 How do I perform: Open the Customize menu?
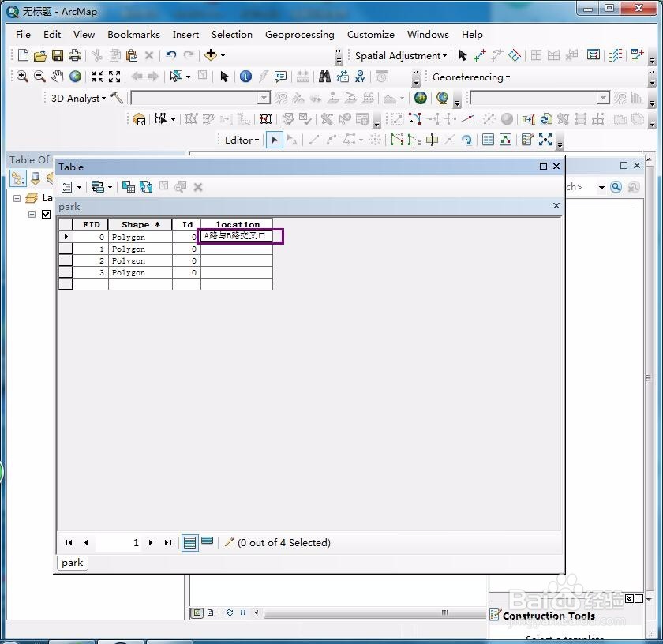coord(370,34)
